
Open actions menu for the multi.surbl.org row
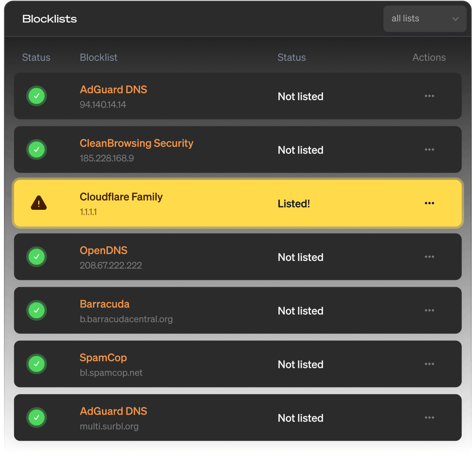[x=429, y=418]
